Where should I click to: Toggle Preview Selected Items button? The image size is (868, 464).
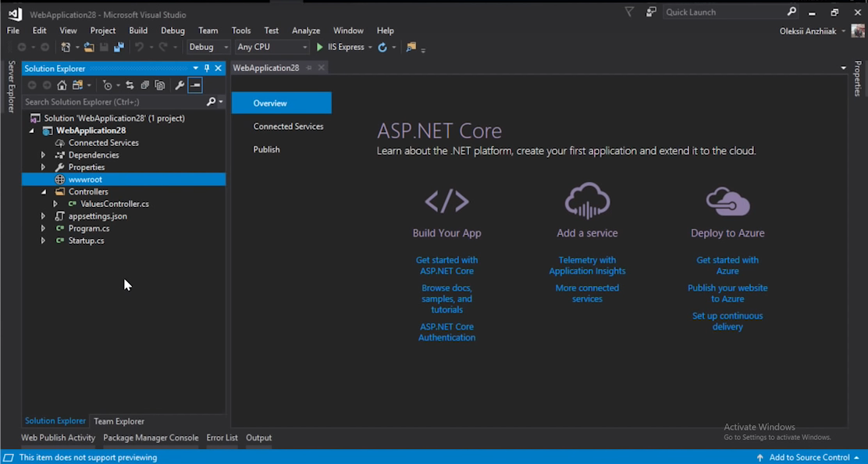pyautogui.click(x=195, y=85)
